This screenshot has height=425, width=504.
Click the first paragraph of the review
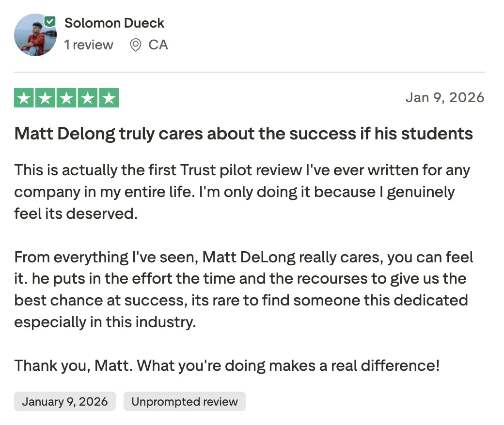click(x=242, y=192)
